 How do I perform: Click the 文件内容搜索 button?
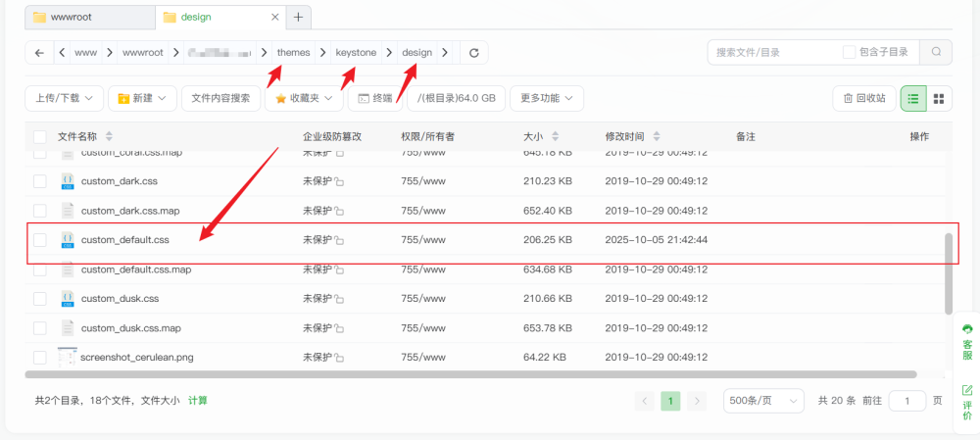pyautogui.click(x=220, y=98)
